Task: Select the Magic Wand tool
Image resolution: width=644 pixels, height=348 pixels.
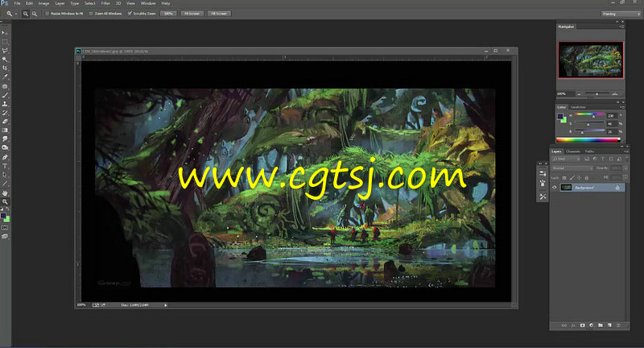Action: click(x=5, y=59)
